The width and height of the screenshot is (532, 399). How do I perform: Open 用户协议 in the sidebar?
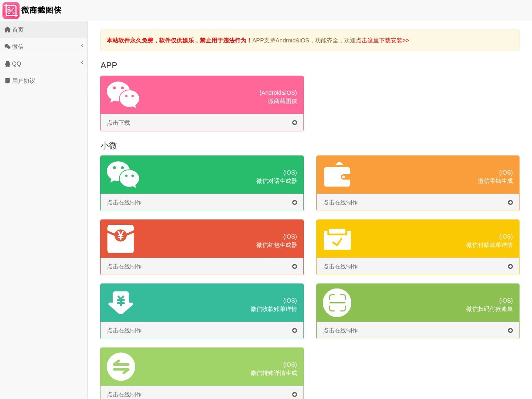click(x=44, y=81)
